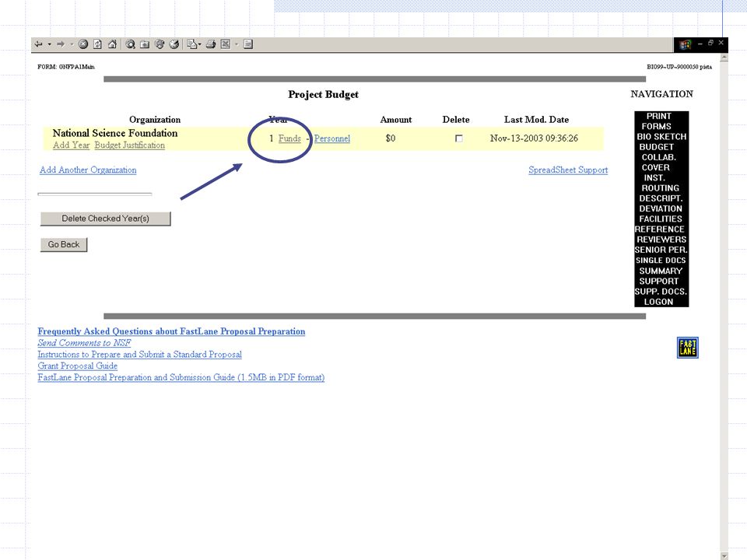Select COVER in the navigation menu
The width and height of the screenshot is (747, 560).
[655, 168]
